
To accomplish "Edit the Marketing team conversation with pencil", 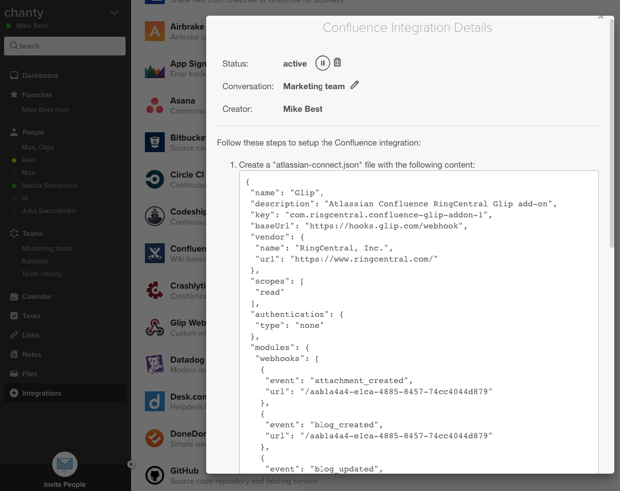I will 355,85.
